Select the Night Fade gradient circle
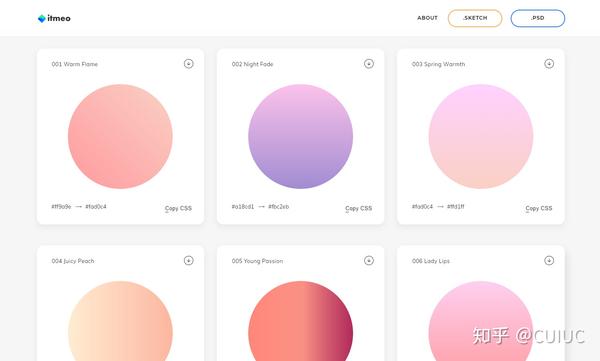This screenshot has width=600, height=361. pyautogui.click(x=300, y=136)
